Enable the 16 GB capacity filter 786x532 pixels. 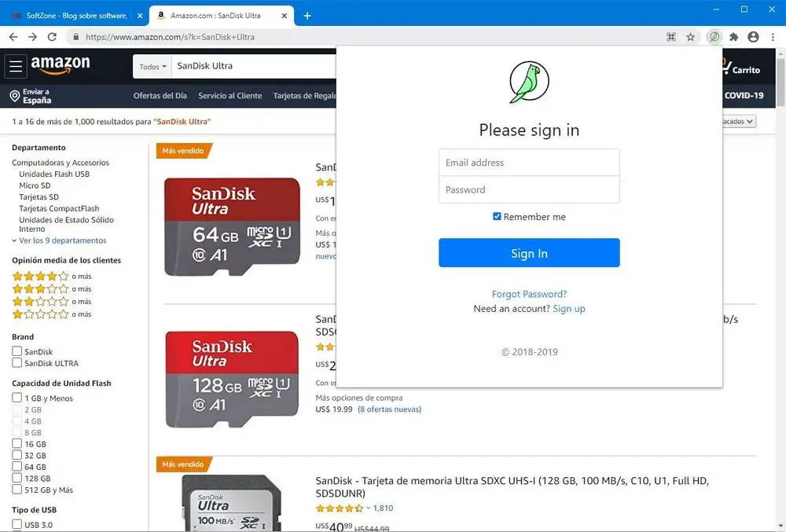(x=17, y=443)
